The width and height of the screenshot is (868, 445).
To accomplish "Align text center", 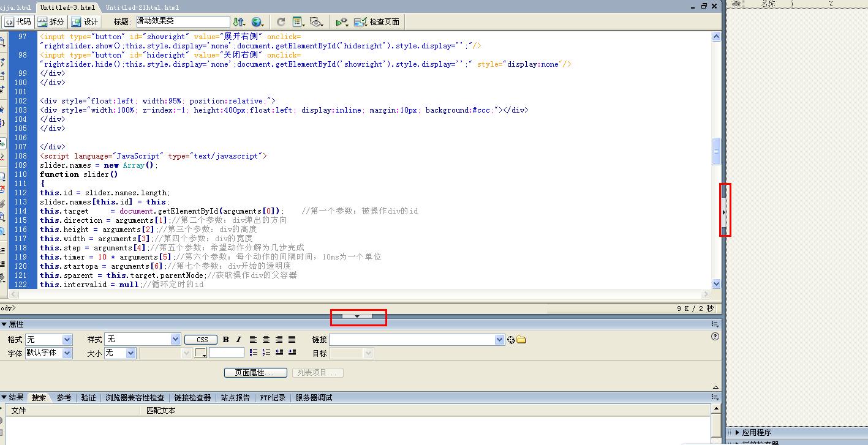I will click(266, 340).
